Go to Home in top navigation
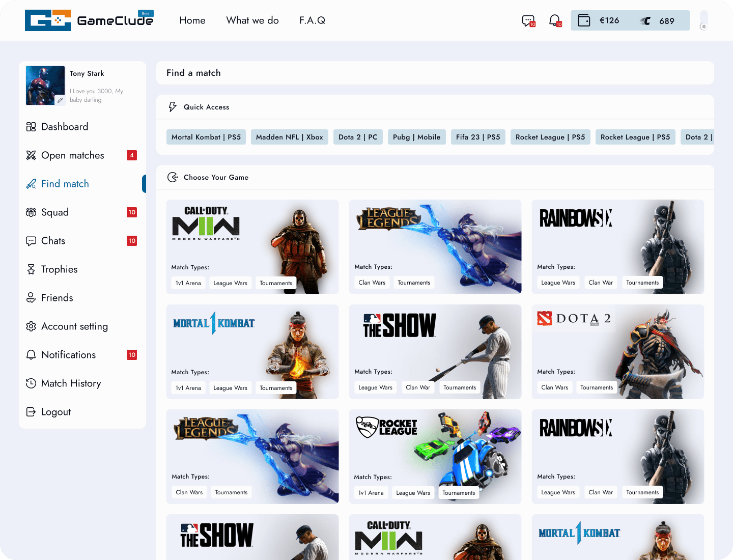The image size is (733, 560). 192,20
